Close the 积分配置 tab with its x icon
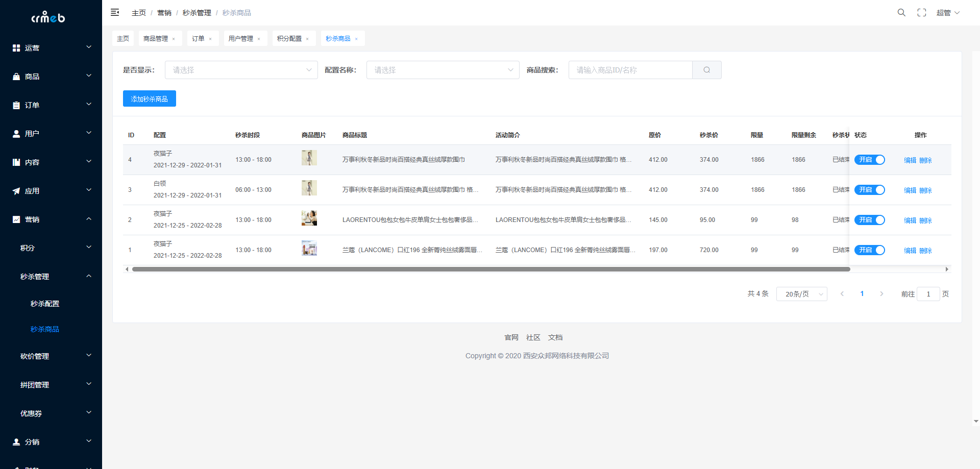980x469 pixels. point(307,39)
